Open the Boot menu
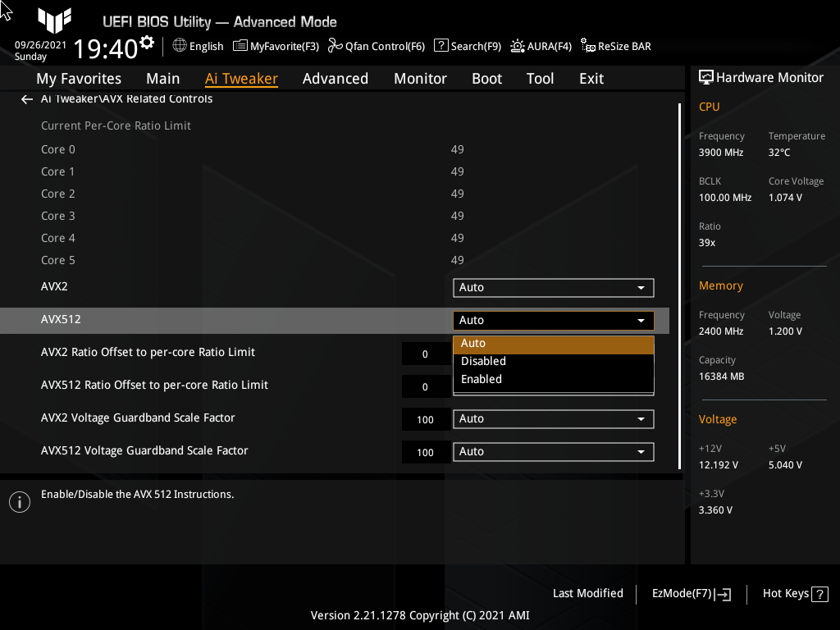 486,79
